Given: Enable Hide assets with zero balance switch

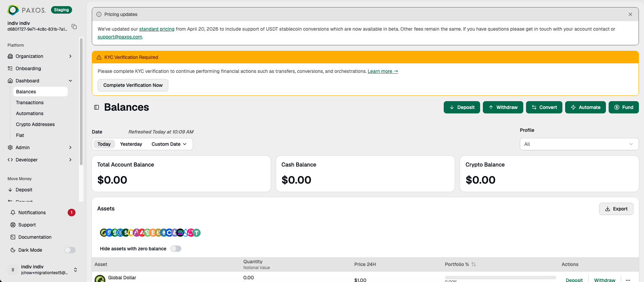Looking at the screenshot, I should click(x=176, y=249).
